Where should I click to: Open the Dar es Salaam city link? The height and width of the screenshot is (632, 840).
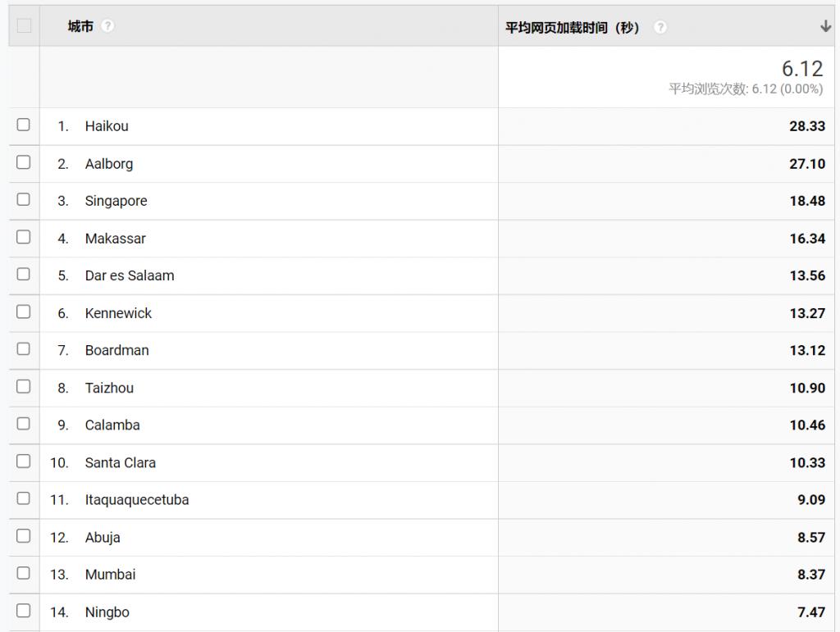pyautogui.click(x=130, y=275)
